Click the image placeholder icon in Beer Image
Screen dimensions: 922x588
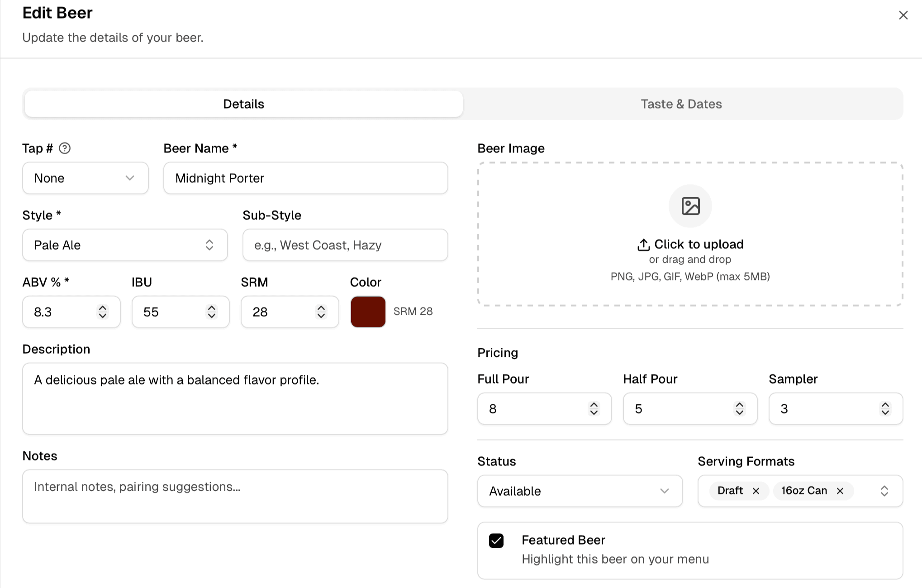click(x=689, y=206)
